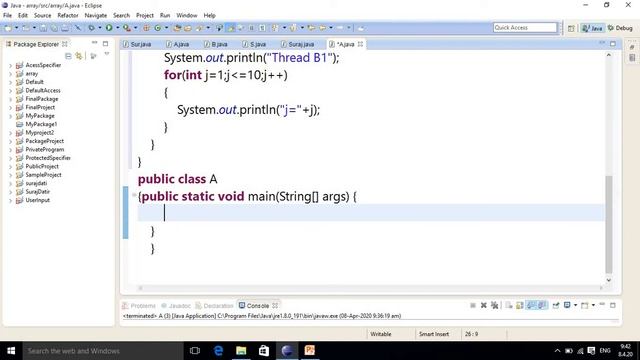Image resolution: width=640 pixels, height=360 pixels.
Task: Open File Explorer from the taskbar
Action: pyautogui.click(x=241, y=351)
